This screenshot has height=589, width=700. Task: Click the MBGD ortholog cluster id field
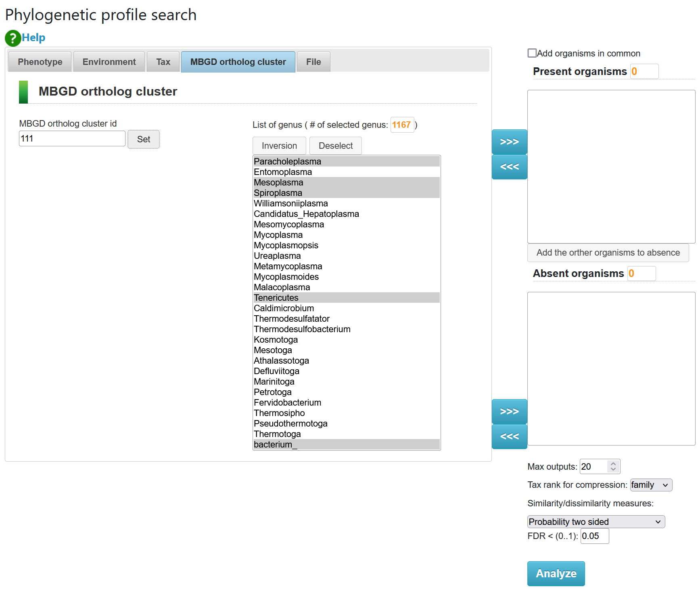click(x=72, y=139)
